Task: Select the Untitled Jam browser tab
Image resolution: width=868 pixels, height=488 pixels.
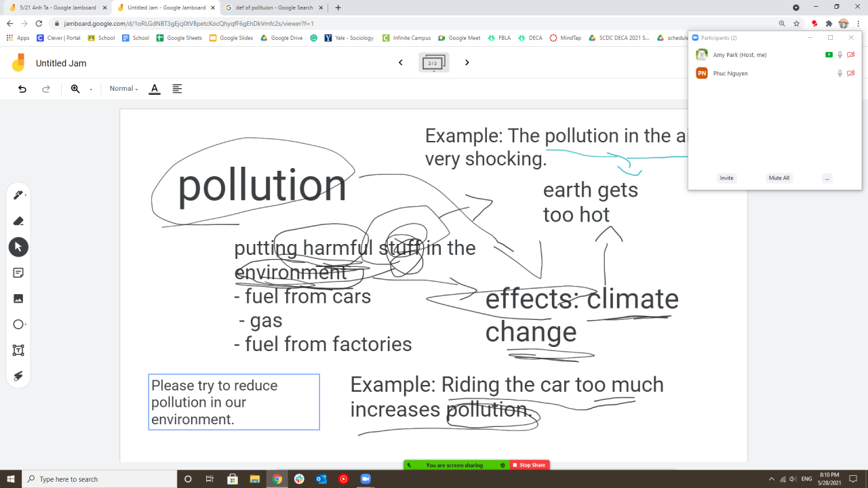Action: click(165, 7)
